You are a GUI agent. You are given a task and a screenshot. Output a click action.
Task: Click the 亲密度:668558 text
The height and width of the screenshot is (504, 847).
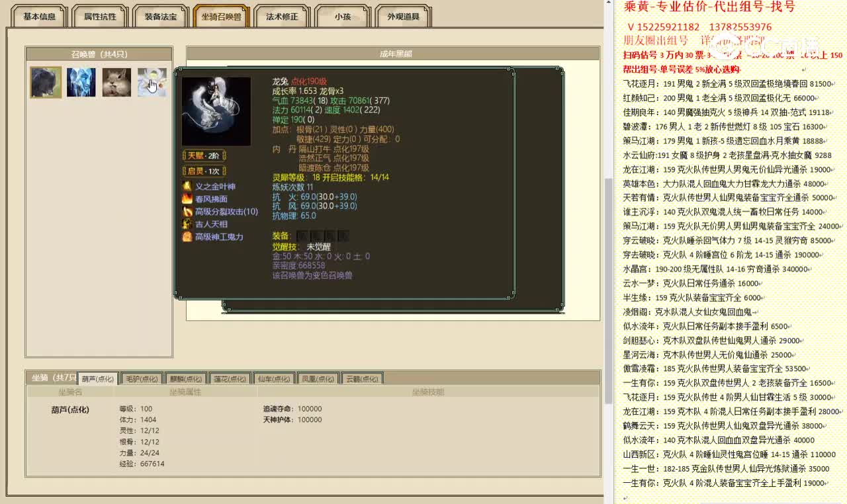[x=298, y=265]
